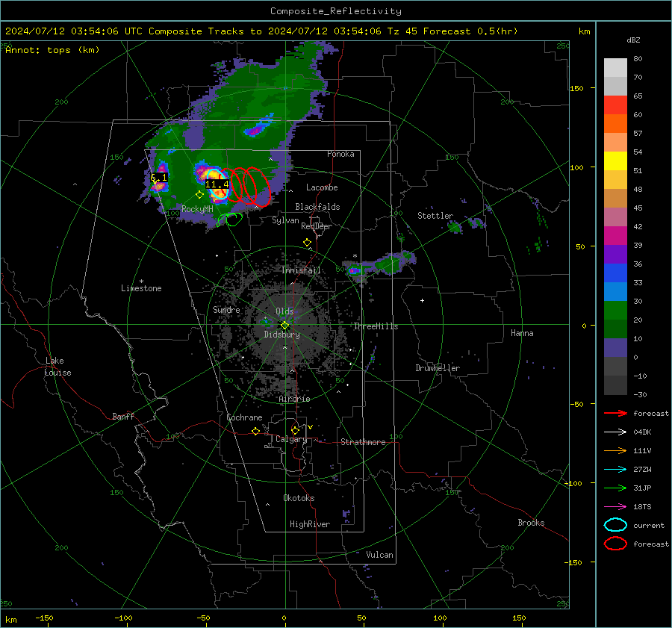The width and height of the screenshot is (672, 628).
Task: Click the Sylvan city label
Action: [x=285, y=220]
